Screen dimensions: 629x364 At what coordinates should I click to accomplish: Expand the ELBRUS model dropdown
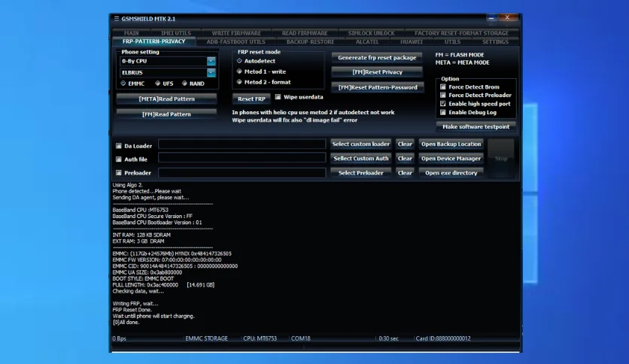[x=211, y=72]
